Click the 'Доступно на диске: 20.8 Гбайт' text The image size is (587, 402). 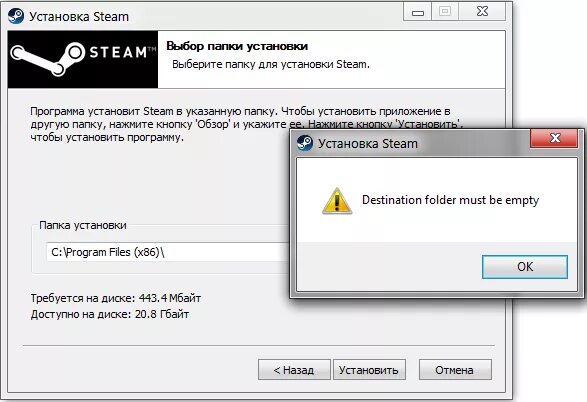click(x=110, y=314)
